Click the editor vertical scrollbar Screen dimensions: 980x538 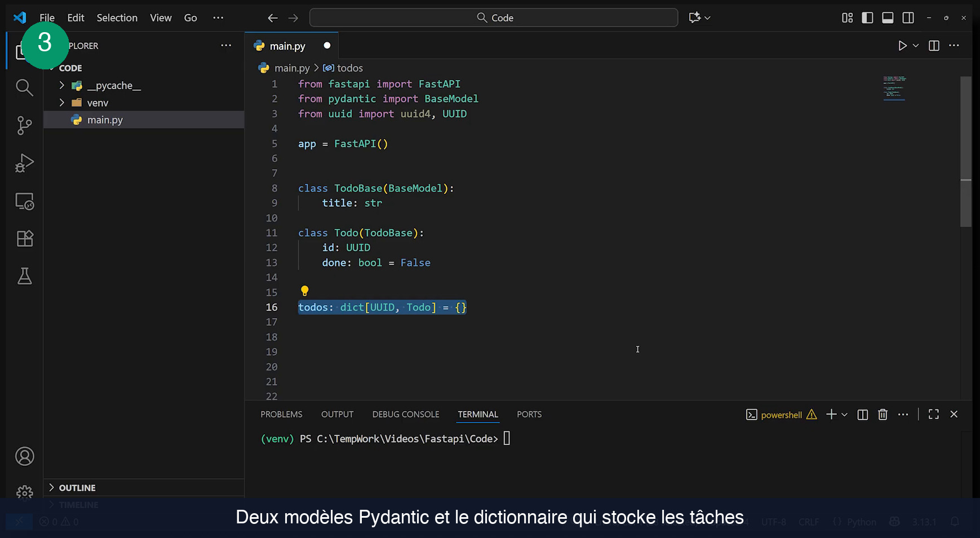click(966, 151)
